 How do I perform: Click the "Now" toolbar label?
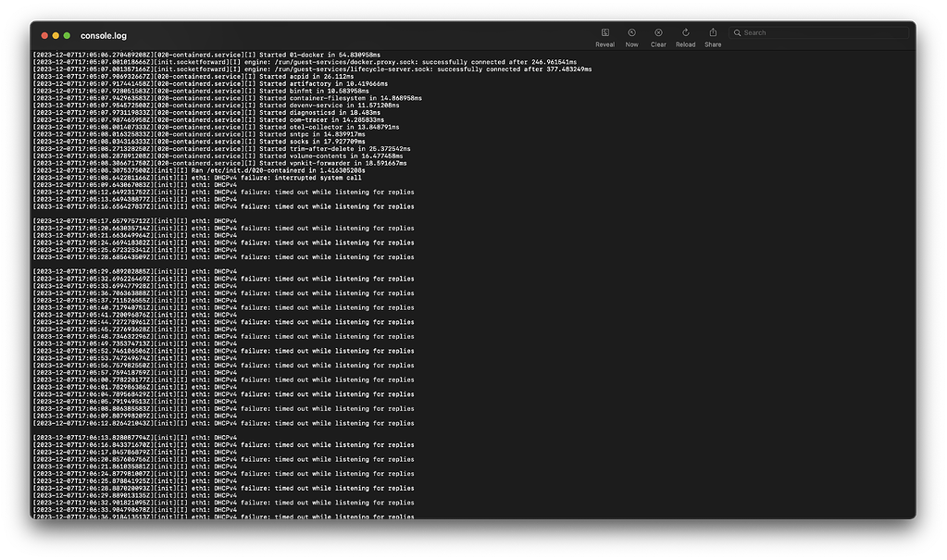coord(631,43)
